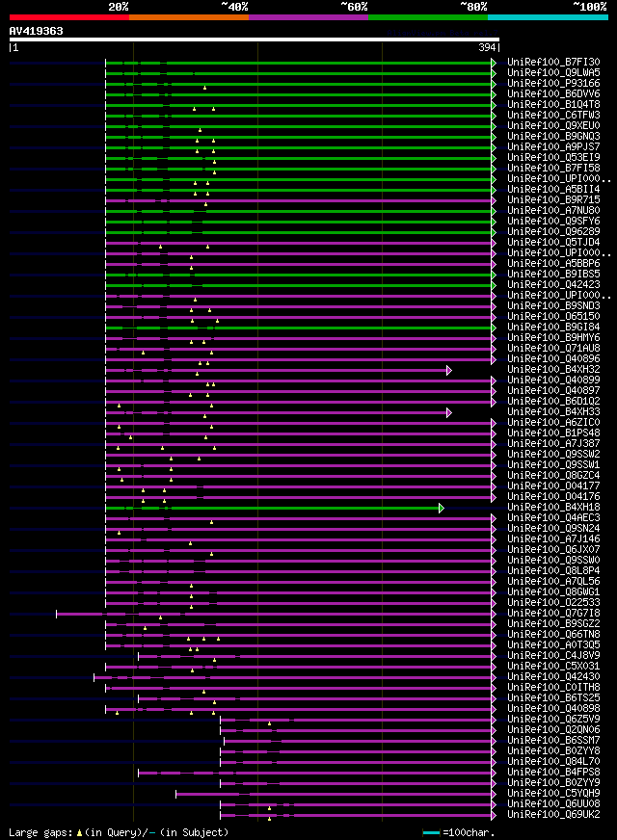Viewport: 617px width, 840px height.
Task: Select hit label UniRef100_B9HMY6
Action: [553, 338]
